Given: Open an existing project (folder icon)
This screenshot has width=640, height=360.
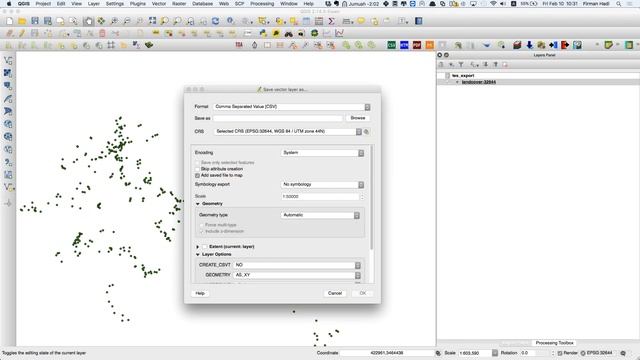Looking at the screenshot, I should click(22, 21).
